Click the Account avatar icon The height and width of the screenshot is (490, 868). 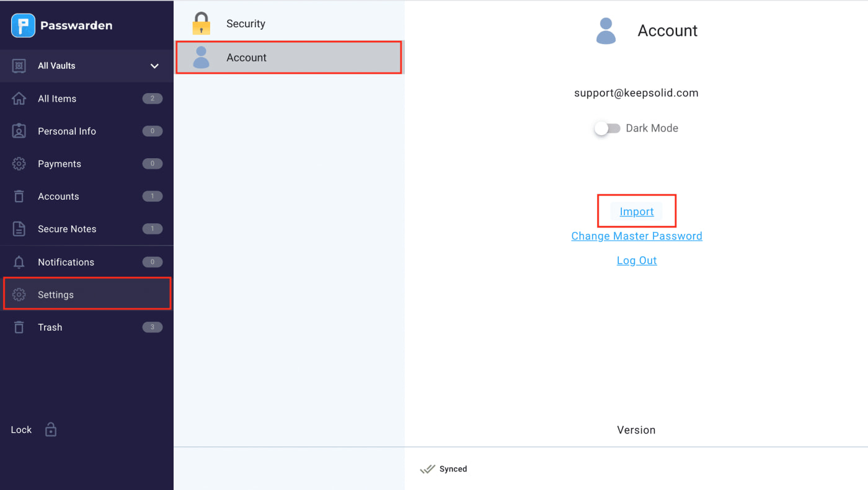606,30
